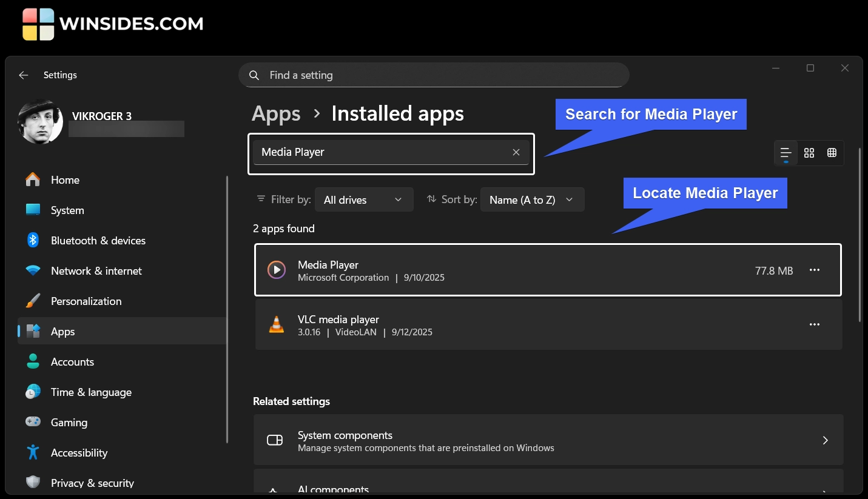The image size is (868, 499).
Task: Click the back arrow in Settings
Action: click(x=24, y=75)
